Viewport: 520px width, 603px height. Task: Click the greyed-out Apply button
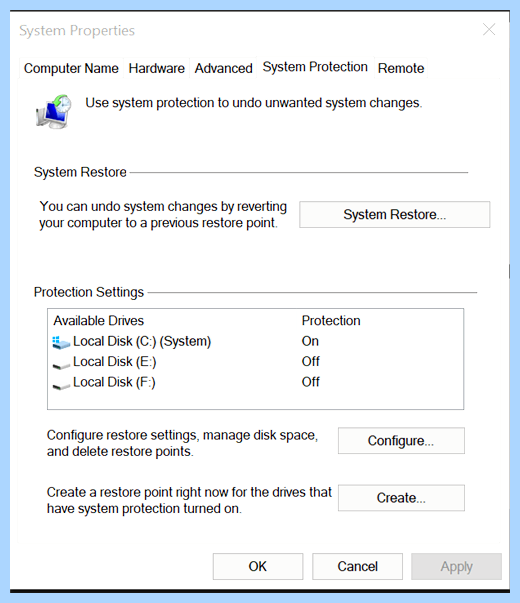tap(457, 566)
